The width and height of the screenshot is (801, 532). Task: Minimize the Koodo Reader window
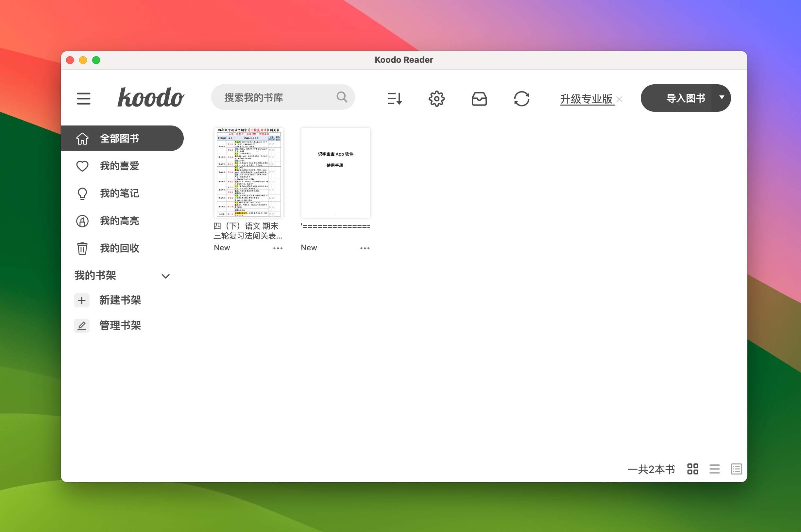point(83,60)
